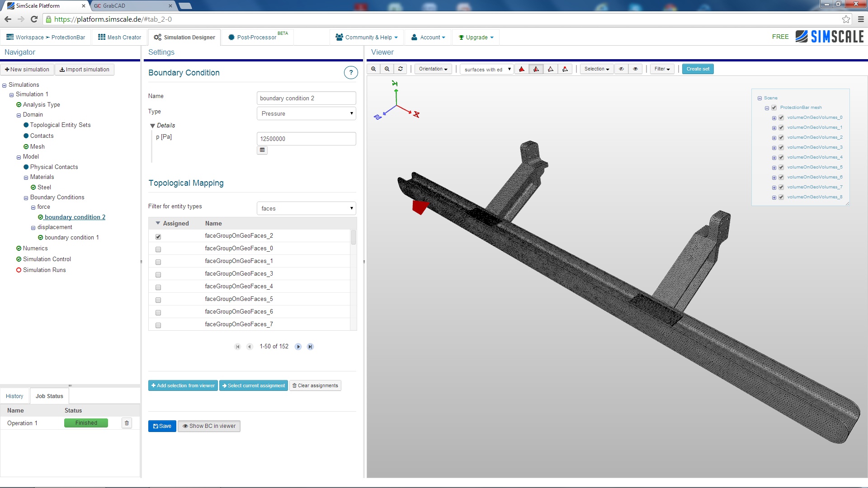868x488 pixels.
Task: Zoom in the viewer with magnifier plus
Action: [373, 69]
